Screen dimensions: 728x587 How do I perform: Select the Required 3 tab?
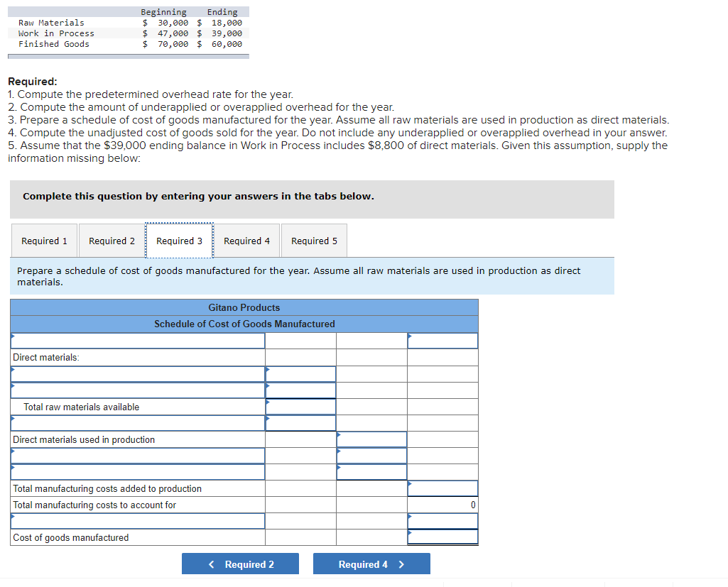[179, 241]
